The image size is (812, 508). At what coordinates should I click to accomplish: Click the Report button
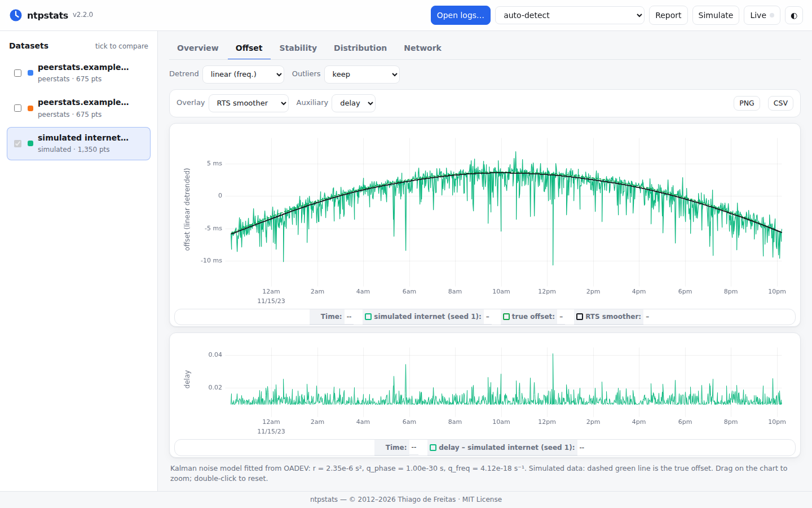pos(668,15)
